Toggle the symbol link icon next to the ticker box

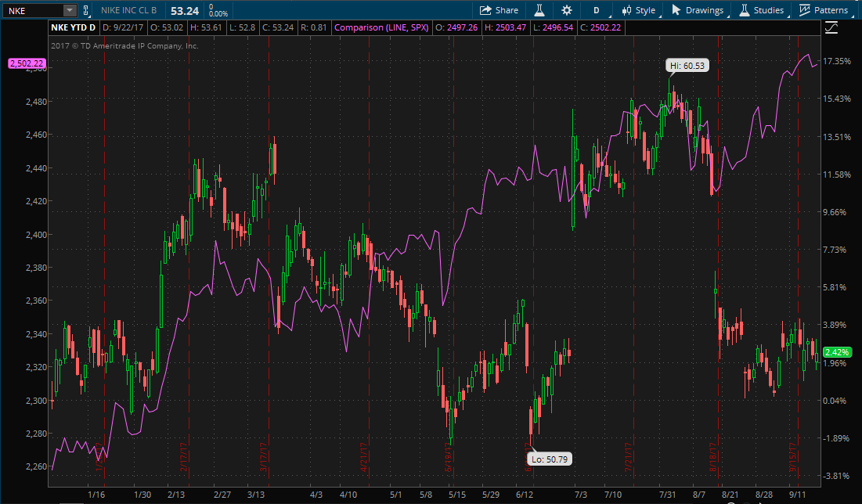(85, 10)
